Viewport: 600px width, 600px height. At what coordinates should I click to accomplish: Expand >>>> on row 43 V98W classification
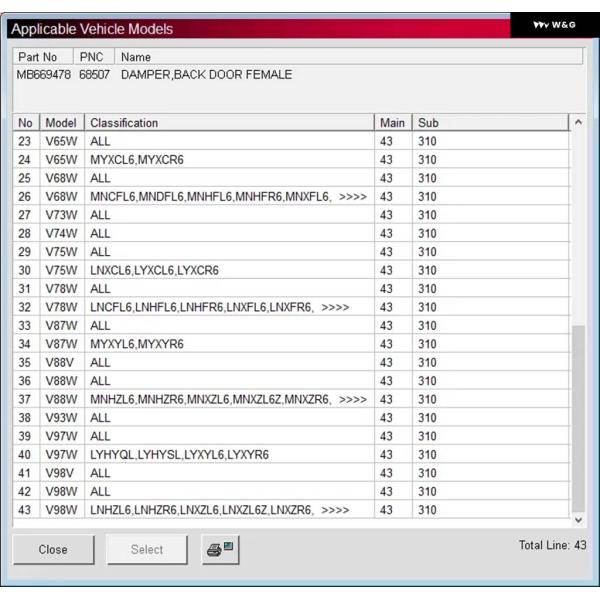point(335,510)
